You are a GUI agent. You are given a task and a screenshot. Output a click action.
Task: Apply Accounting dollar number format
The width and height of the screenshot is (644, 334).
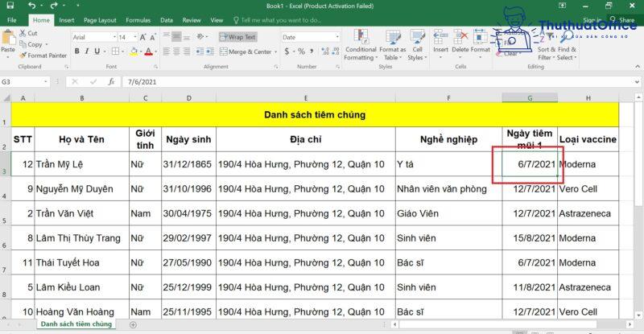(287, 52)
